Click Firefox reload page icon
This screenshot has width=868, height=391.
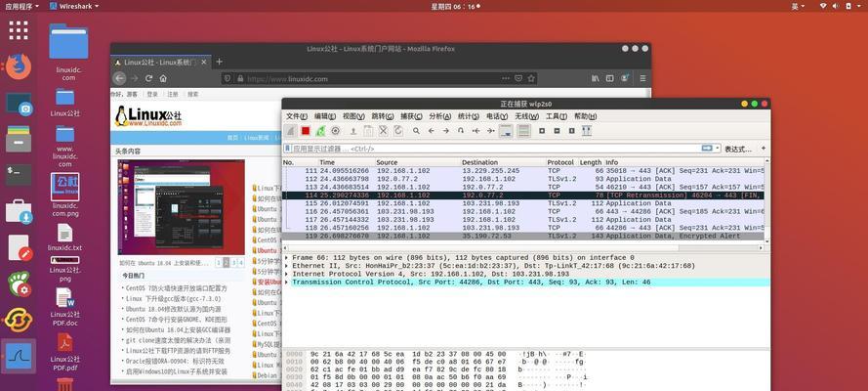click(x=149, y=78)
